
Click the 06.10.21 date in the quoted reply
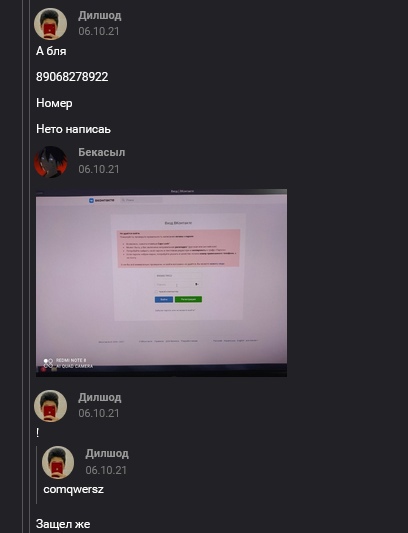coord(106,470)
